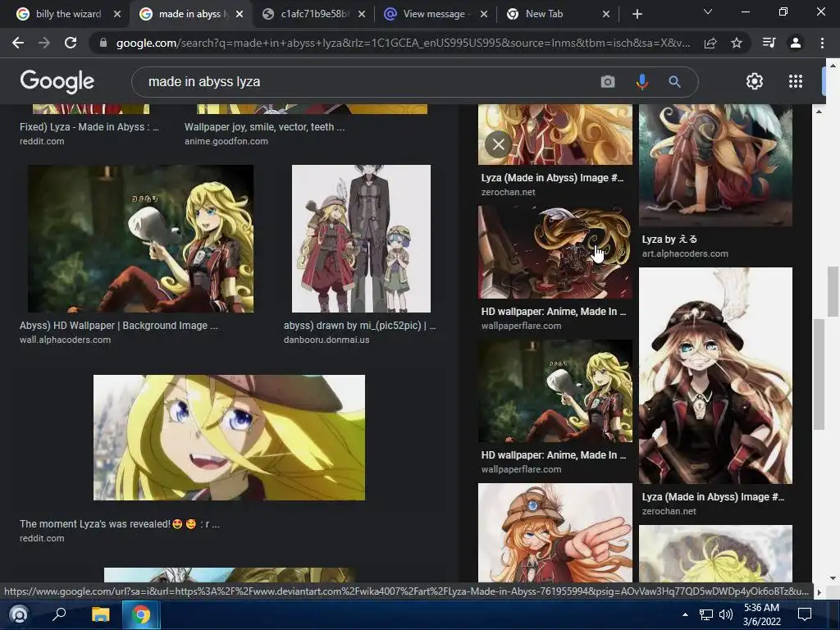Open media control icon in toolbar
840x630 pixels.
coord(769,43)
